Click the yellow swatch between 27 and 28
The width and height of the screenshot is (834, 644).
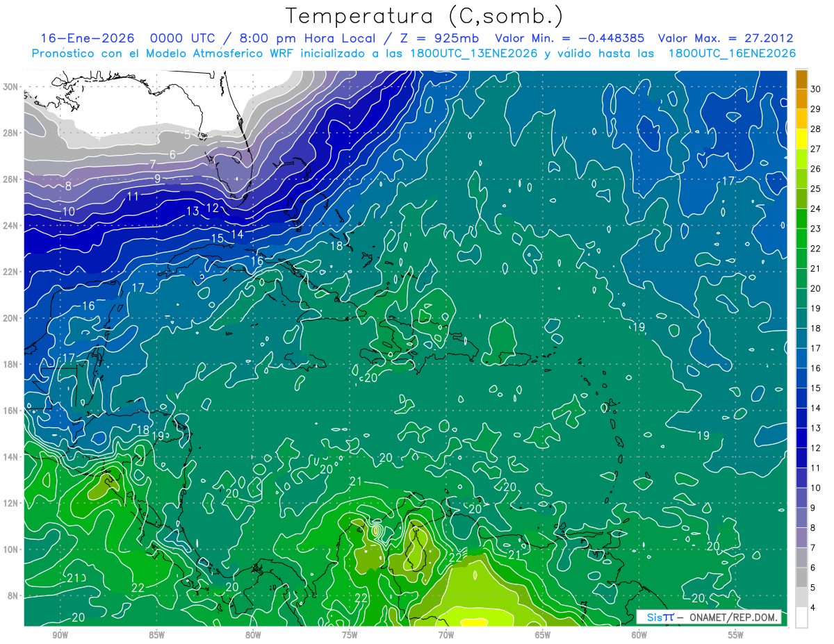(802, 139)
